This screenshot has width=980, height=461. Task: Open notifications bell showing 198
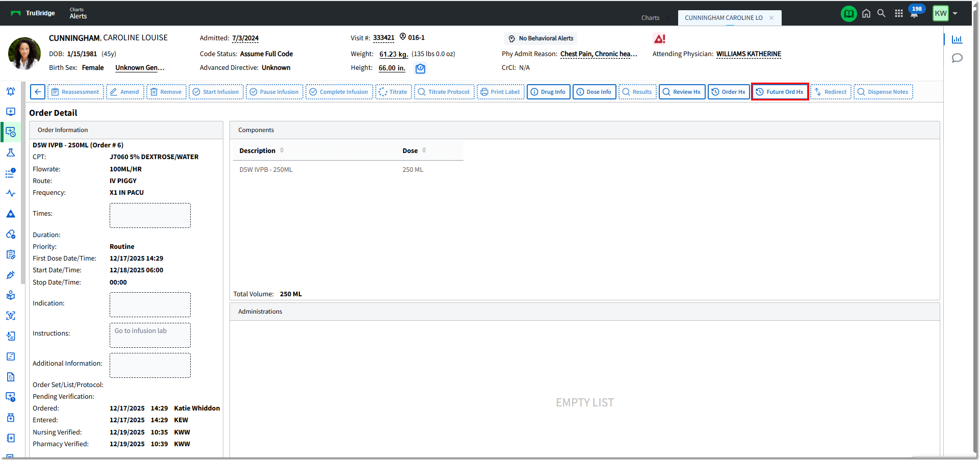pyautogui.click(x=915, y=13)
